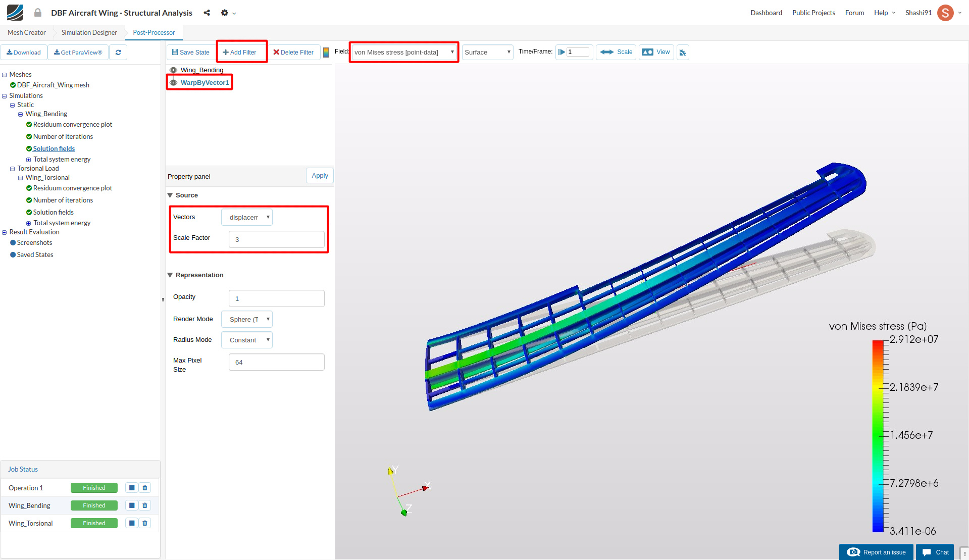
Task: Open Public Projects
Action: [813, 13]
